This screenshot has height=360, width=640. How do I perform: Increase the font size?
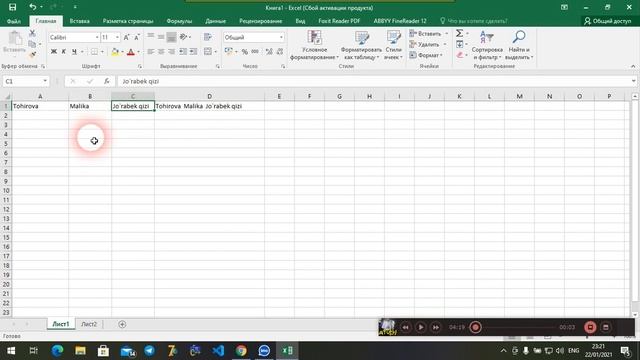pyautogui.click(x=127, y=37)
